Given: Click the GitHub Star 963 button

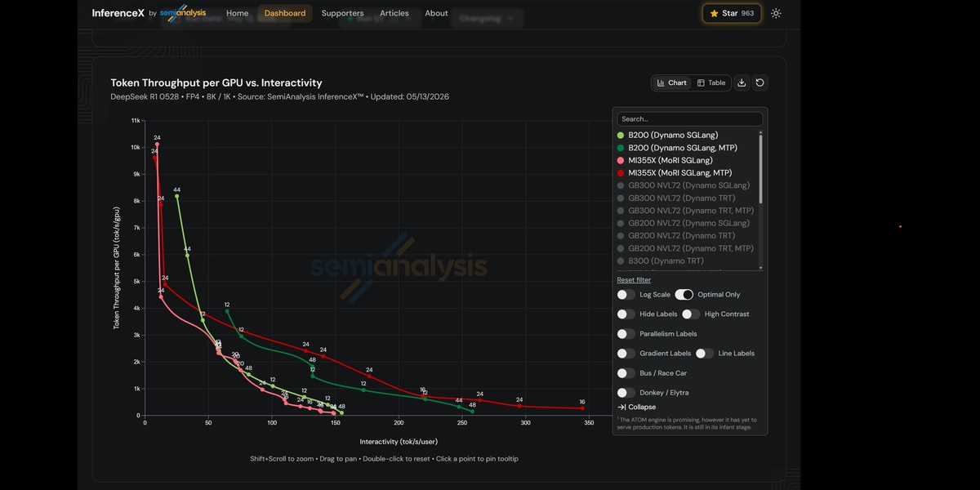Looking at the screenshot, I should click(732, 13).
